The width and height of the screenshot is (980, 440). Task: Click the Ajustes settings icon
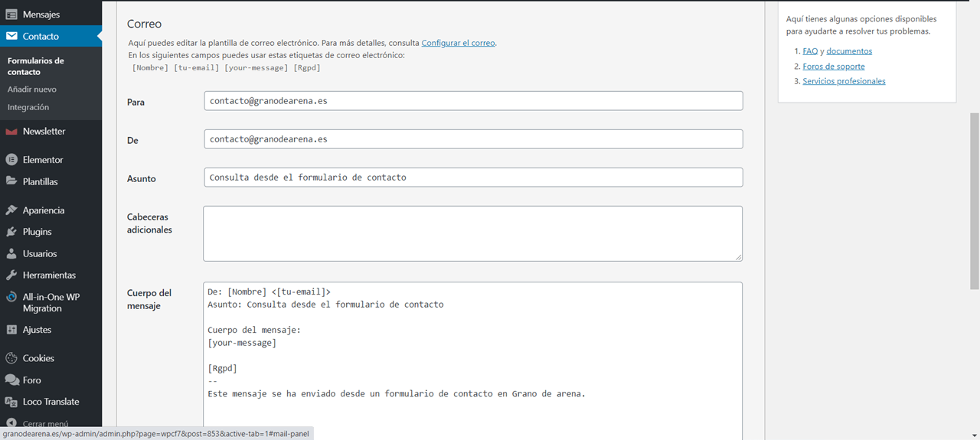pos(11,330)
